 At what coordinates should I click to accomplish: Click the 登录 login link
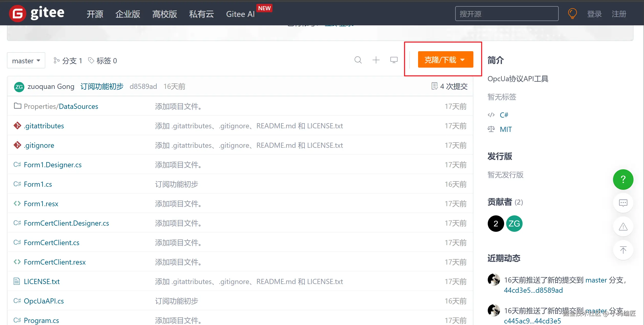tap(594, 14)
